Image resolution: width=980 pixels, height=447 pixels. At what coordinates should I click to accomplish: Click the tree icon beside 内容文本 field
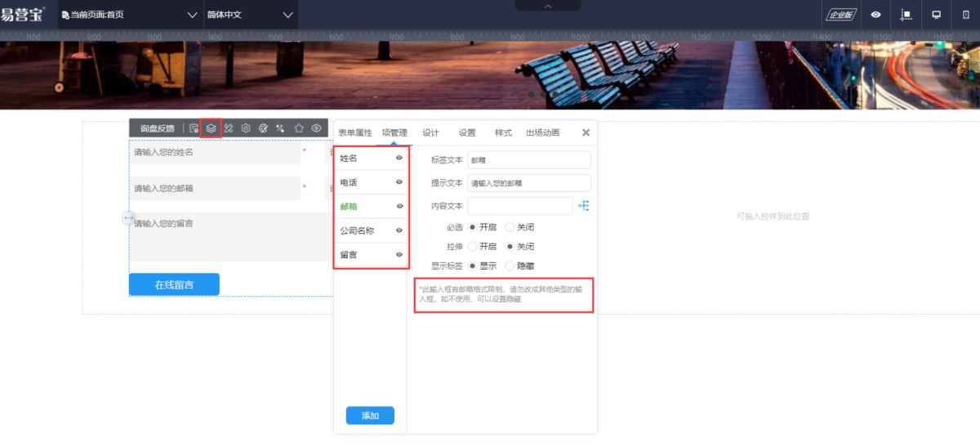(583, 206)
